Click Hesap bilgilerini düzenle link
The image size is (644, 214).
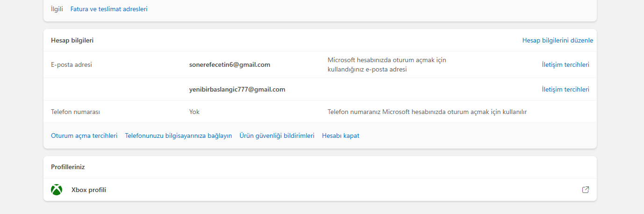[558, 40]
